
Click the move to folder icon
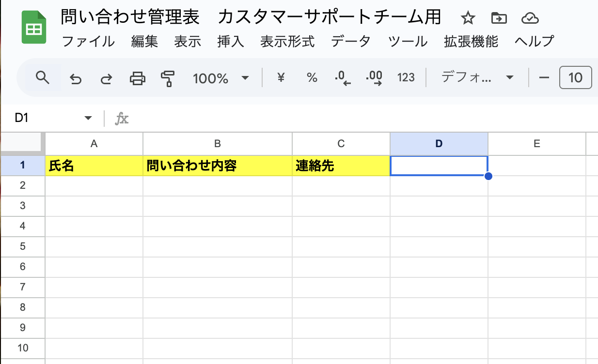tap(499, 18)
